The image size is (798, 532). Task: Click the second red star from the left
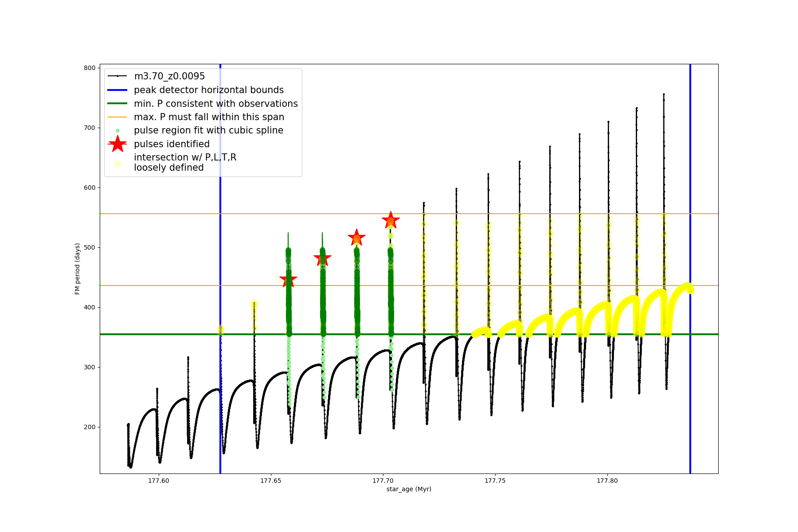pyautogui.click(x=322, y=258)
